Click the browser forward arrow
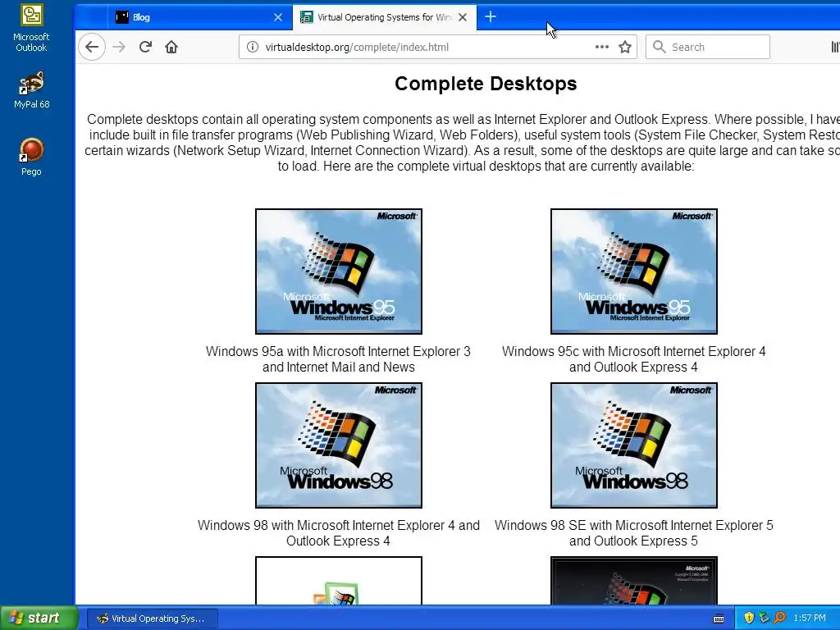 (x=119, y=47)
